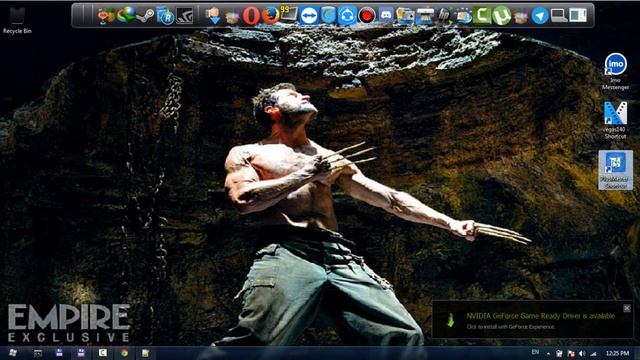Launch Firefox from the dock
The width and height of the screenshot is (640, 360).
point(270,16)
